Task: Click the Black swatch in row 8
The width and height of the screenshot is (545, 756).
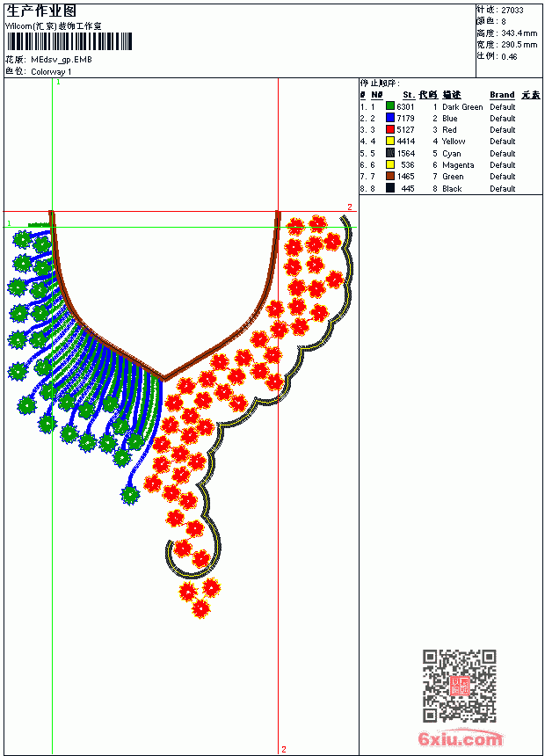Action: 390,188
